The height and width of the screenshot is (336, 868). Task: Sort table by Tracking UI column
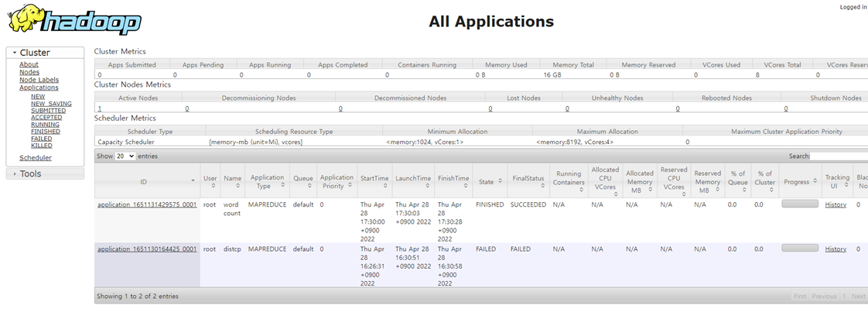pos(837,181)
